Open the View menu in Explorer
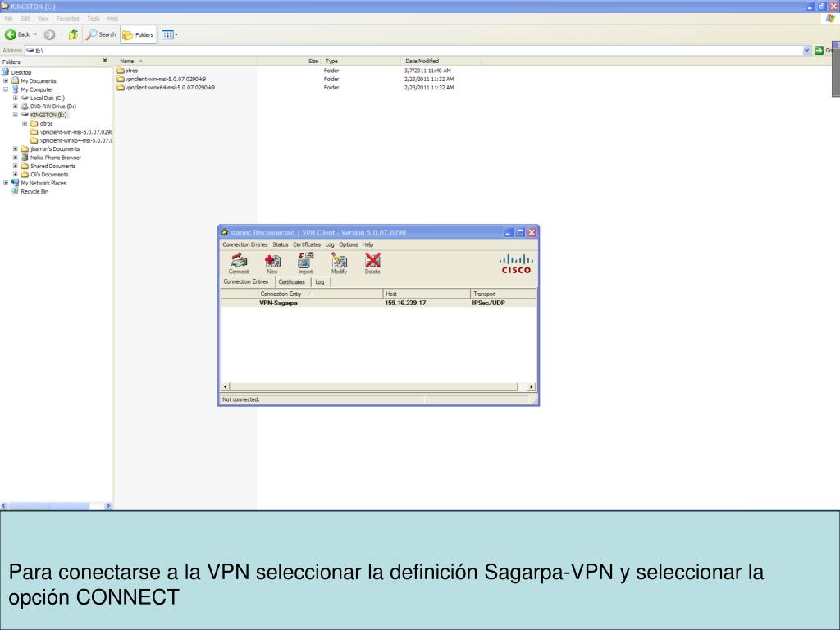 click(43, 18)
